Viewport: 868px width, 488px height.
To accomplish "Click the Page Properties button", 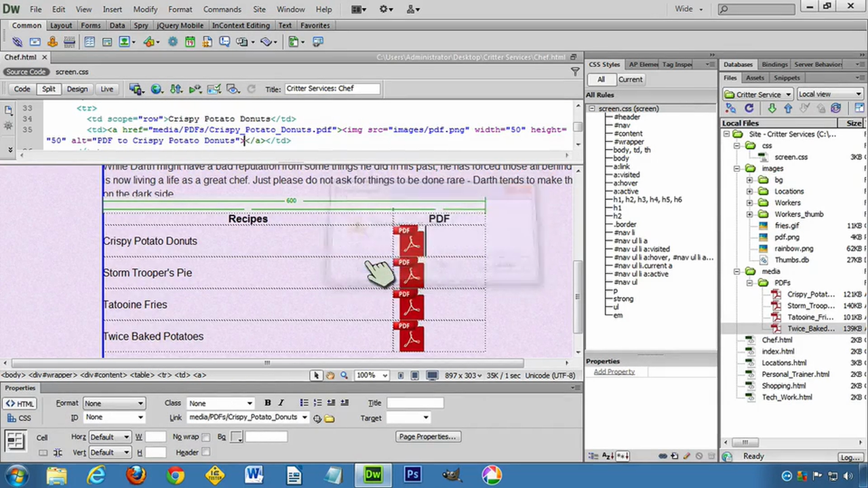I will [427, 436].
